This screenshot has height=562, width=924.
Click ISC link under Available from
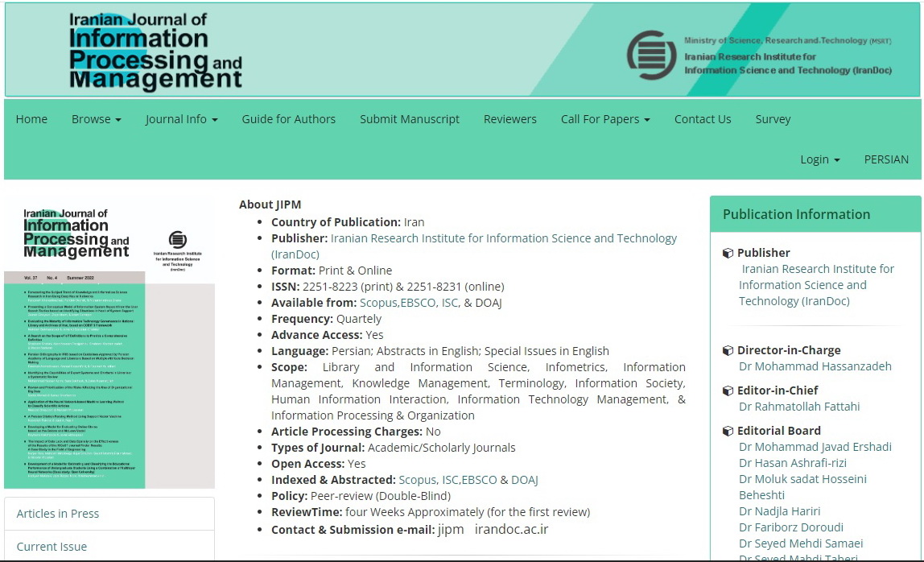coord(450,303)
